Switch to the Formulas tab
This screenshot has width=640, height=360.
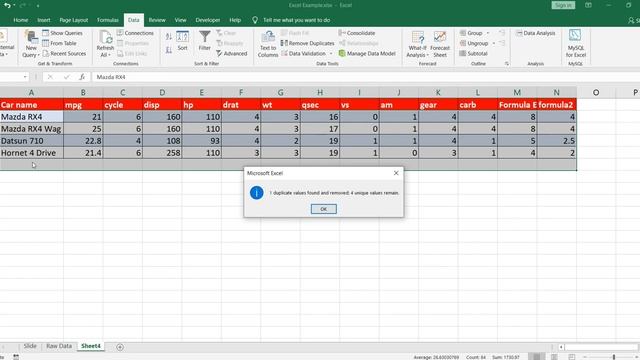[107, 20]
